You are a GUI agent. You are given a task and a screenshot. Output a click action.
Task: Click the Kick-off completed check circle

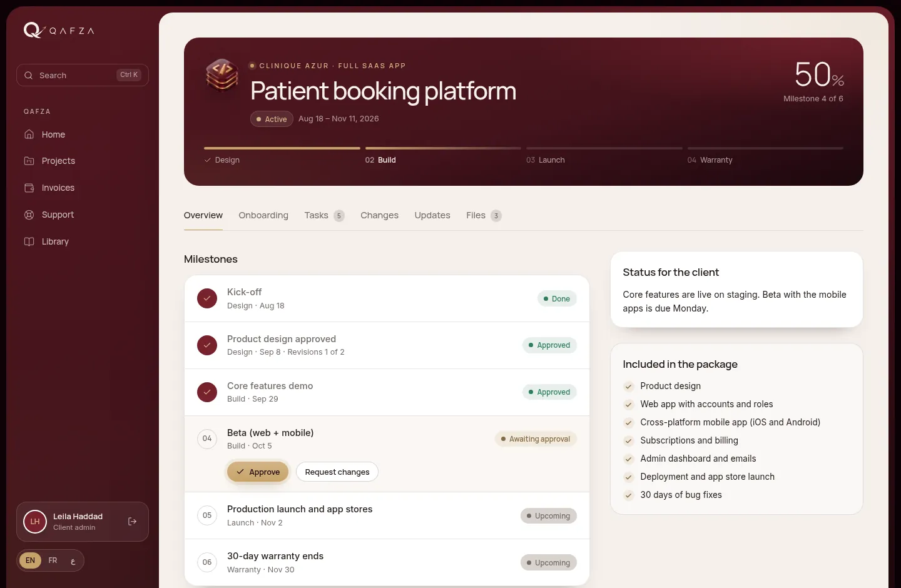207,298
